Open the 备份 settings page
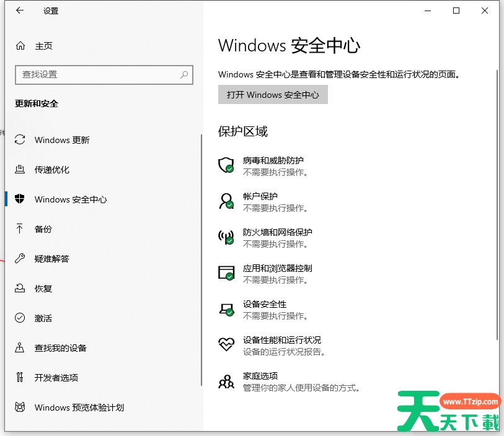Viewport: 504px width, 436px height. tap(43, 229)
